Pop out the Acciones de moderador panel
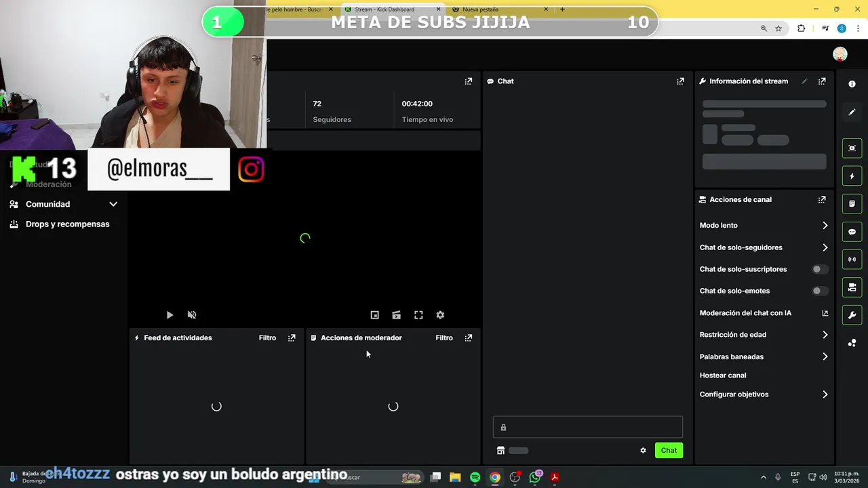This screenshot has width=868, height=488. tap(468, 338)
